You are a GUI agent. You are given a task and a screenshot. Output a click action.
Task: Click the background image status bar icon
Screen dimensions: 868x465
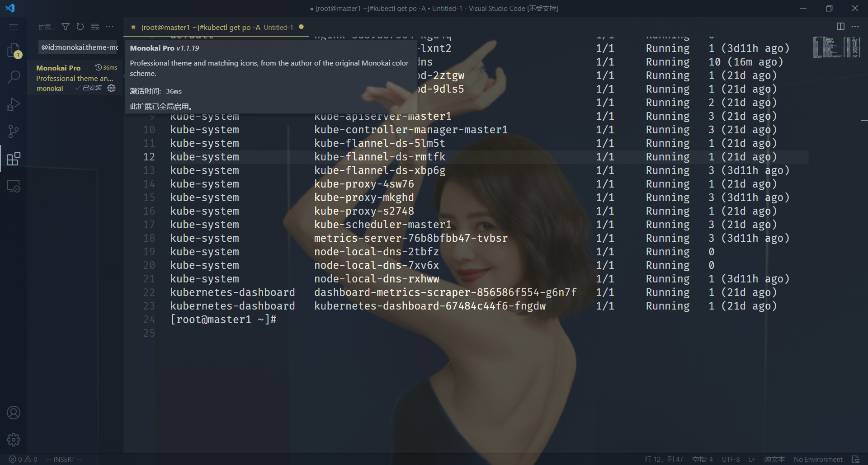click(x=855, y=460)
